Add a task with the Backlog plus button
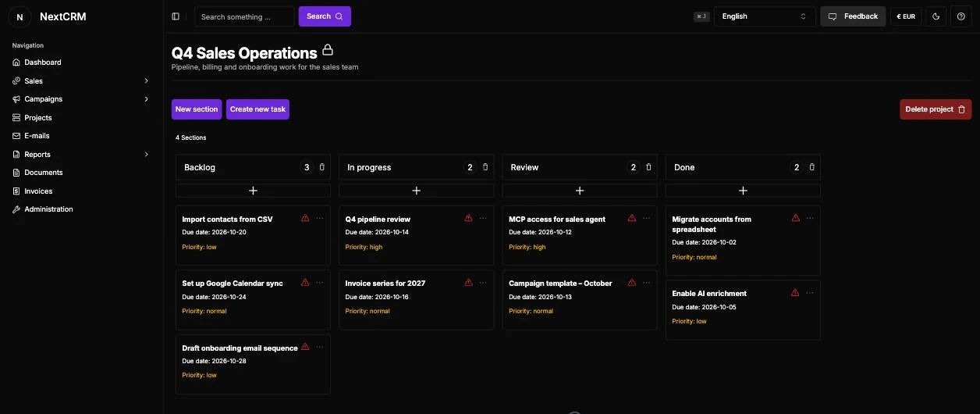Viewport: 980px width, 414px height. (x=253, y=191)
